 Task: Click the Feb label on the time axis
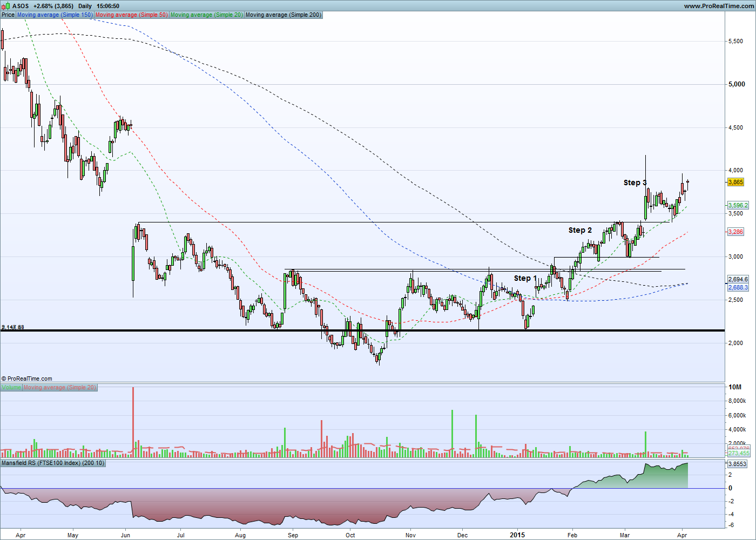[x=572, y=536]
